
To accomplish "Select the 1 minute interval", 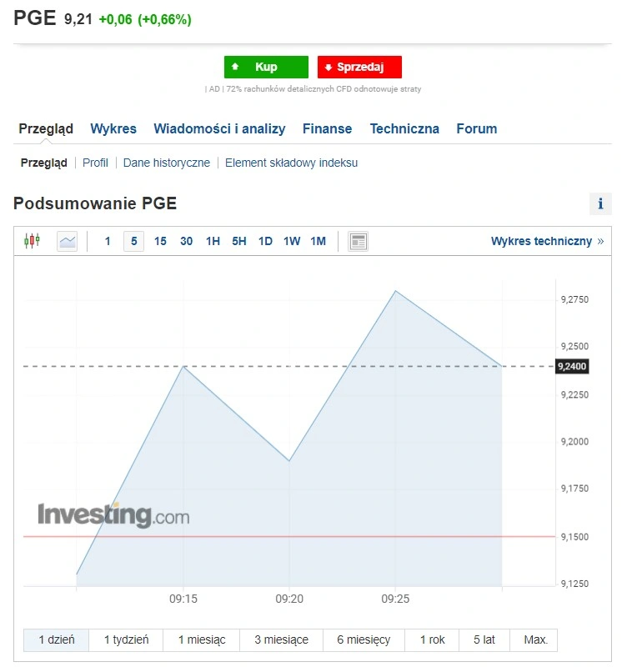I will click(108, 241).
